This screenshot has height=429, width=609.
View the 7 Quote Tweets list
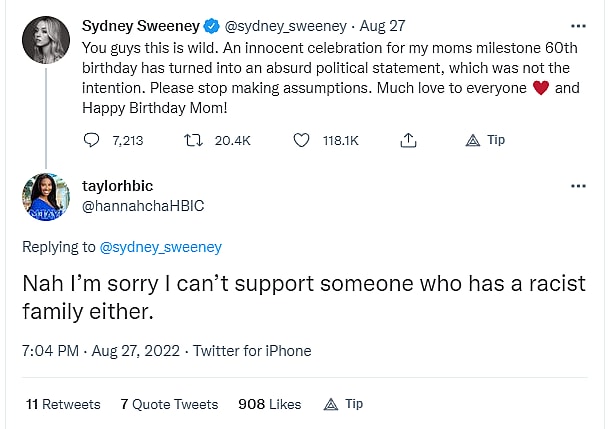click(169, 404)
